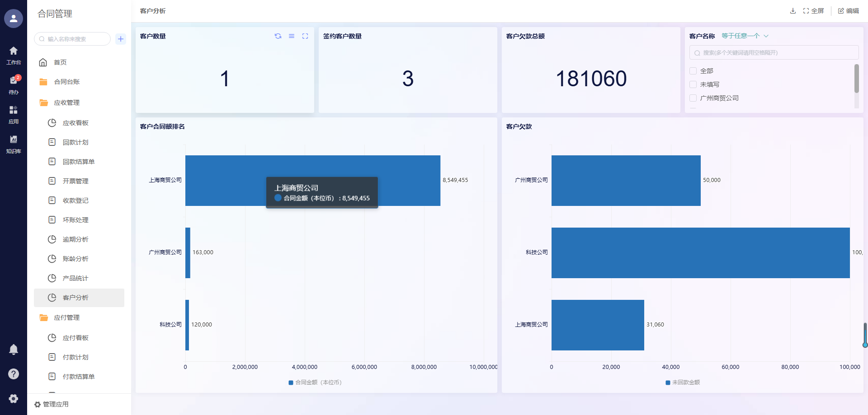
Task: Tick the 未填写 checkbox
Action: [693, 84]
